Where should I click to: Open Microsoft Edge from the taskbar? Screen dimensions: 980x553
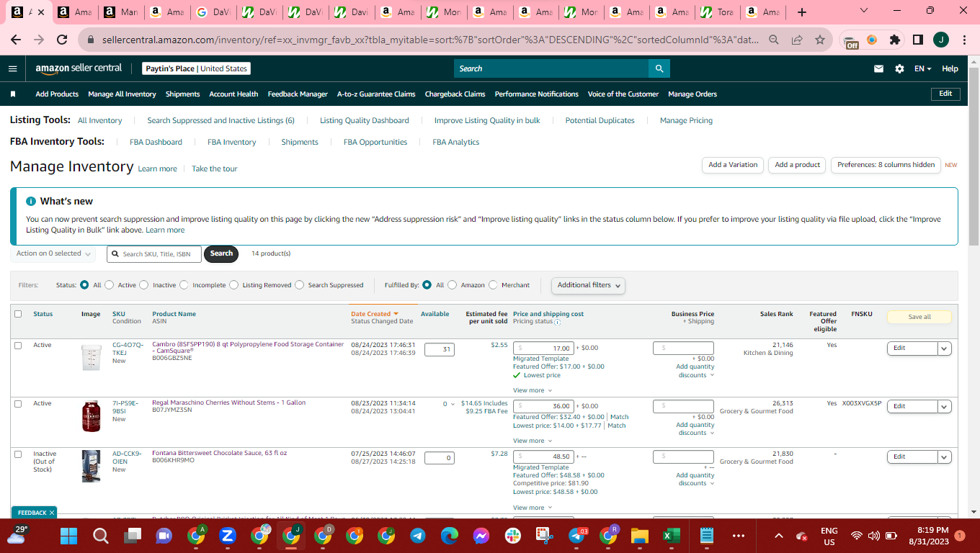pos(450,536)
